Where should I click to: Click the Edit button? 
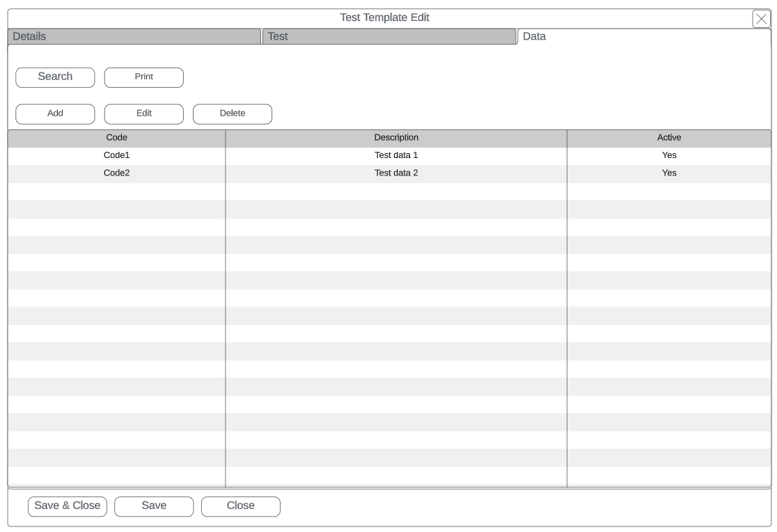(143, 114)
